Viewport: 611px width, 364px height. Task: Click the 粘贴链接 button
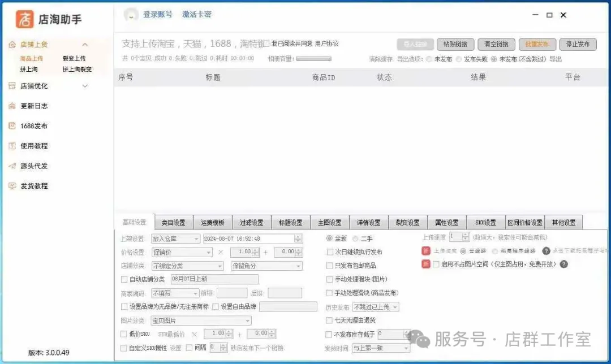[x=455, y=44]
